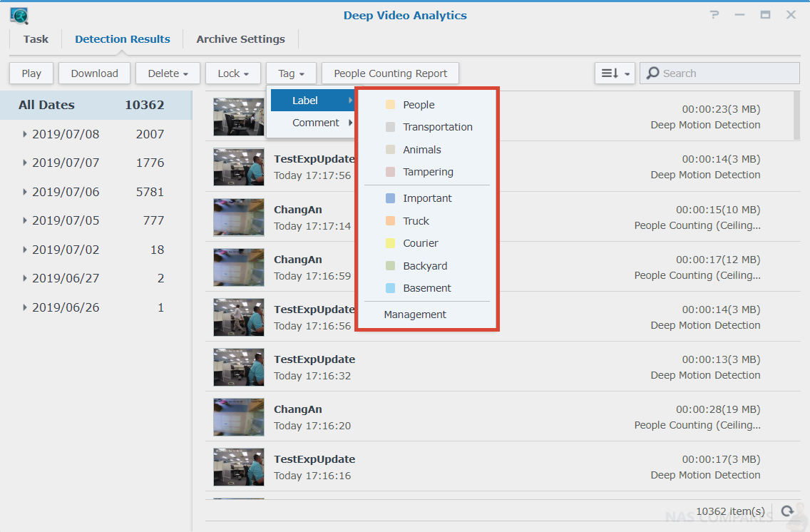Click the results list vertical scrollbar
Screen dimensions: 810x532
[796, 116]
